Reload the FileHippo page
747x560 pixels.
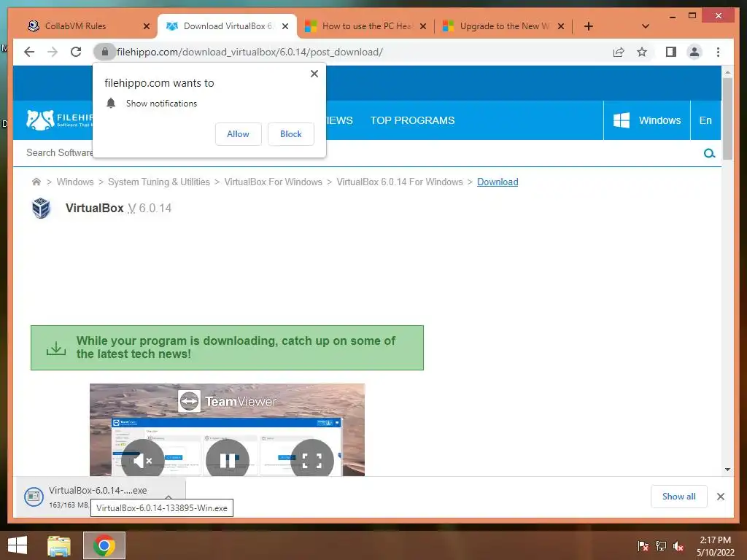click(76, 52)
